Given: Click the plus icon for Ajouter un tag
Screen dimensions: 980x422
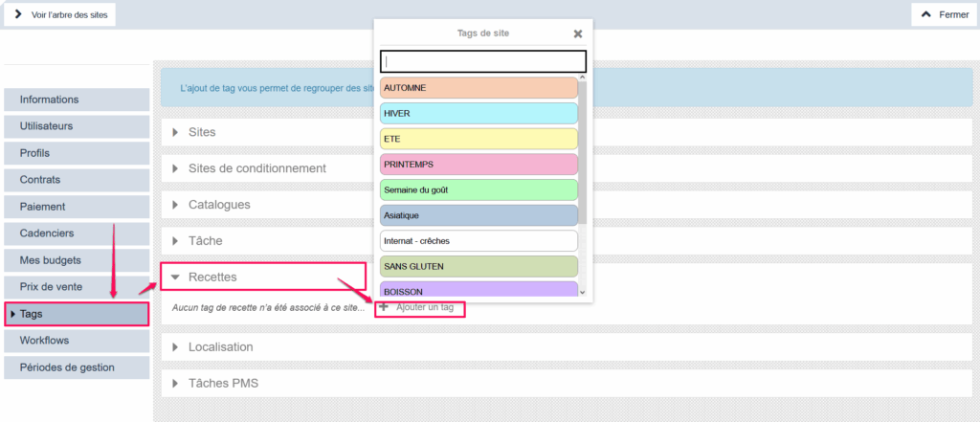Looking at the screenshot, I should 384,307.
